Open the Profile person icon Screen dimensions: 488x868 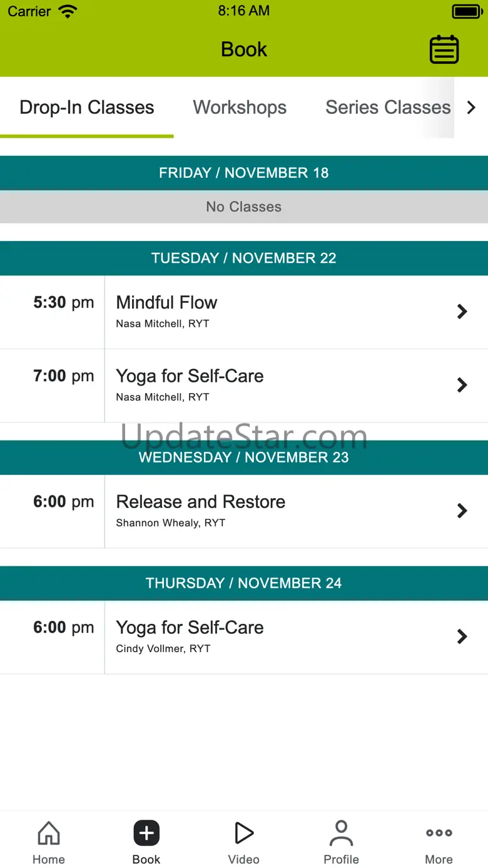pos(341,834)
